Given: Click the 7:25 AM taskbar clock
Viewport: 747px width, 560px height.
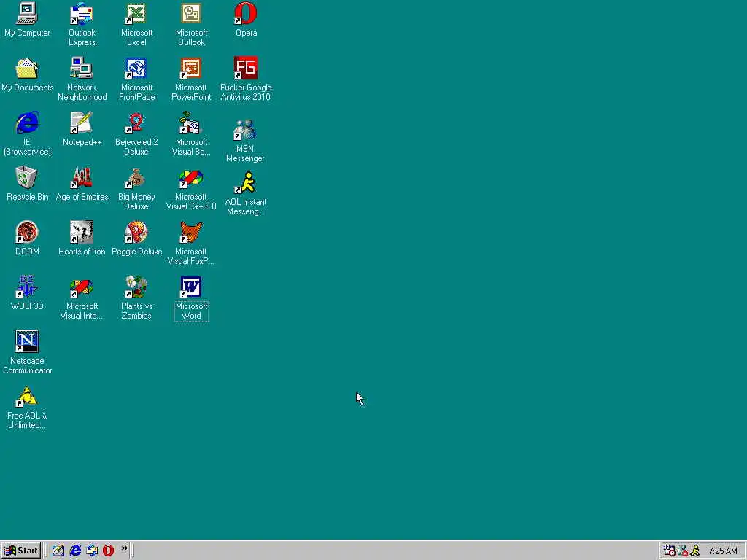Looking at the screenshot, I should (723, 551).
